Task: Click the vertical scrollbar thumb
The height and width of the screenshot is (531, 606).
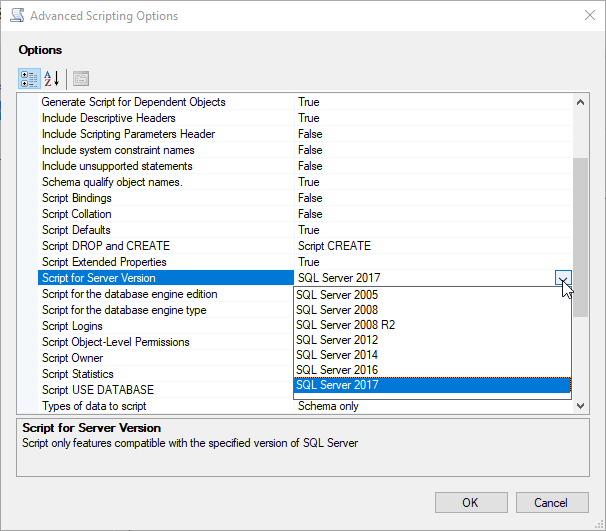Action: [580, 237]
